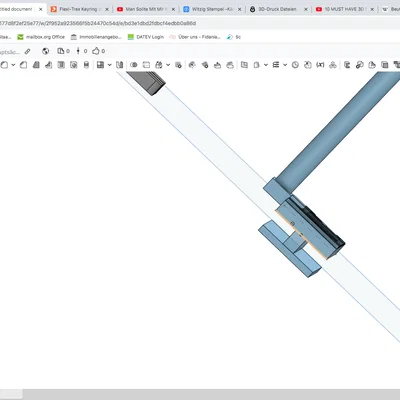Screen dimensions: 400x400
Task: Select the Chamfer tool icon
Action: 23,65
